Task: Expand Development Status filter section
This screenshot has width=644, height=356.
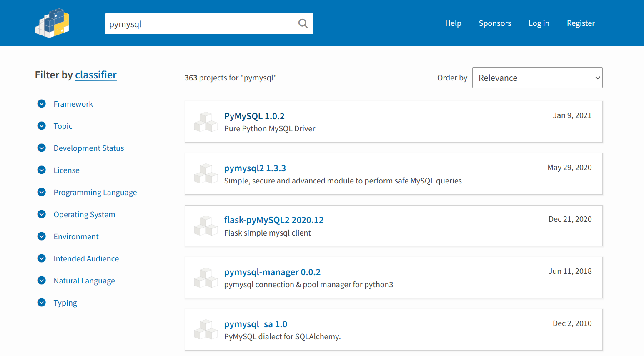Action: (x=42, y=148)
